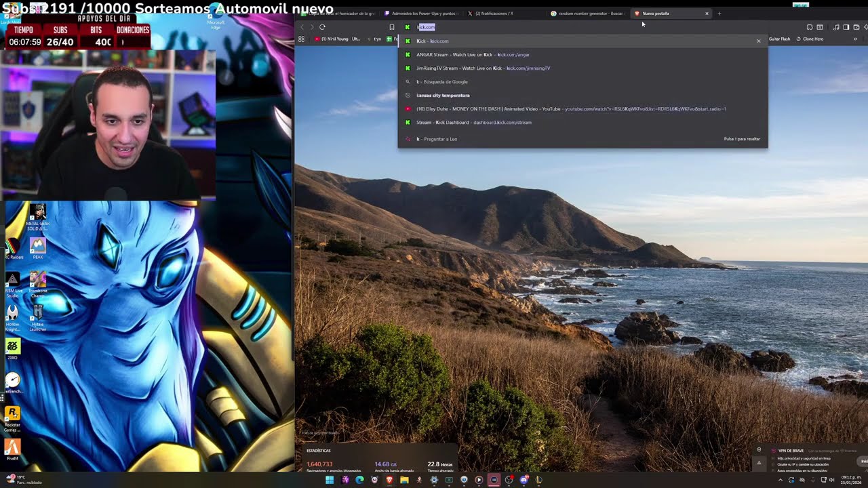The width and height of the screenshot is (868, 488).
Task: Open Metal Gear Solid desktop shortcut
Action: [x=38, y=218]
